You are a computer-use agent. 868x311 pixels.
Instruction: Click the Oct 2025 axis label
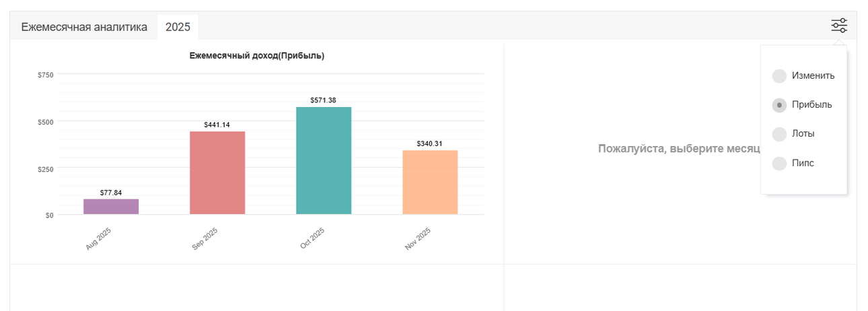click(312, 240)
